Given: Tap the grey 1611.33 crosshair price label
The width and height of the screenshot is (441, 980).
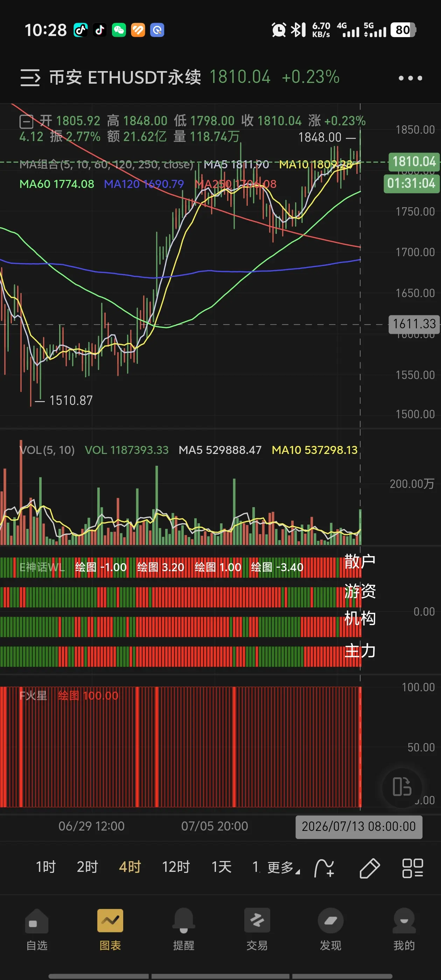Looking at the screenshot, I should 414,324.
